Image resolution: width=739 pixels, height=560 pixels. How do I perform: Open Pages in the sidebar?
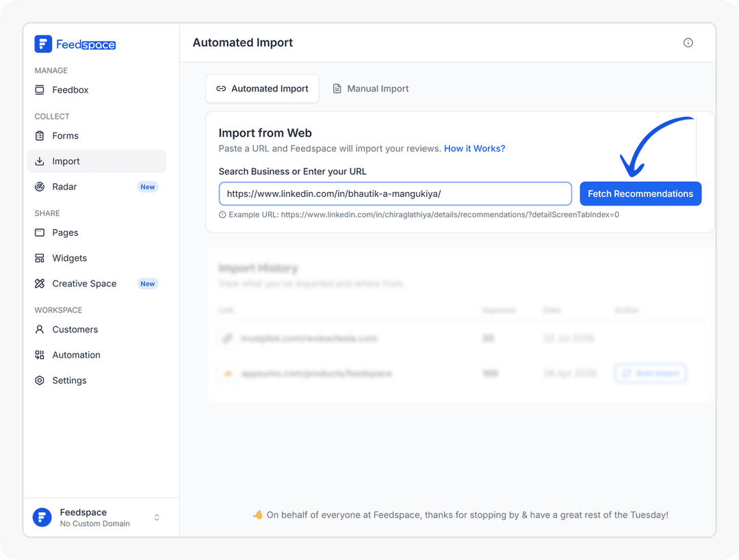pyautogui.click(x=96, y=232)
